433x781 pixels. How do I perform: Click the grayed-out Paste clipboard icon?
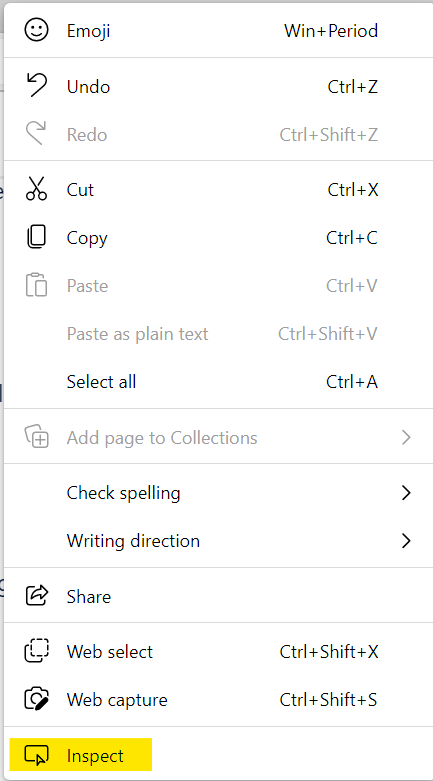pos(36,285)
